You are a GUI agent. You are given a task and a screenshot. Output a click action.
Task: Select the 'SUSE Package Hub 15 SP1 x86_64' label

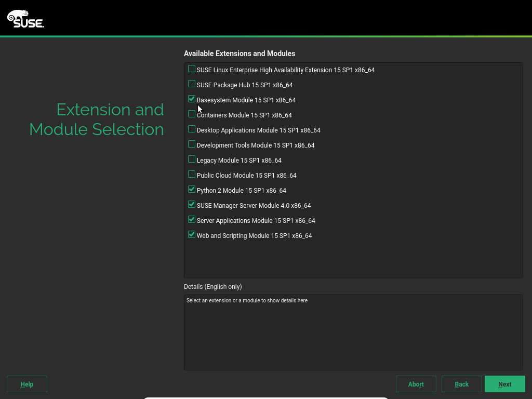[x=245, y=85]
